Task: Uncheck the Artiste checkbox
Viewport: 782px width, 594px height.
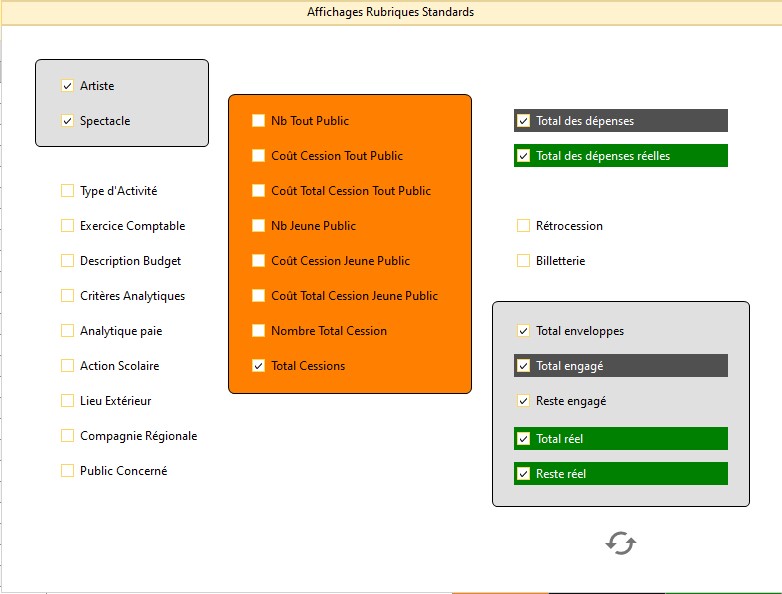Action: 68,86
